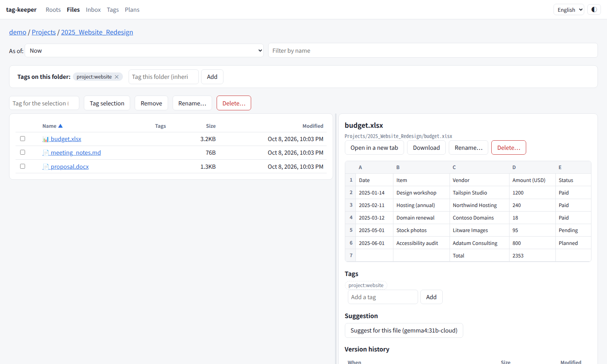Viewport: 607px width, 364px height.
Task: Click the project:website tag in file details
Action: (366, 285)
